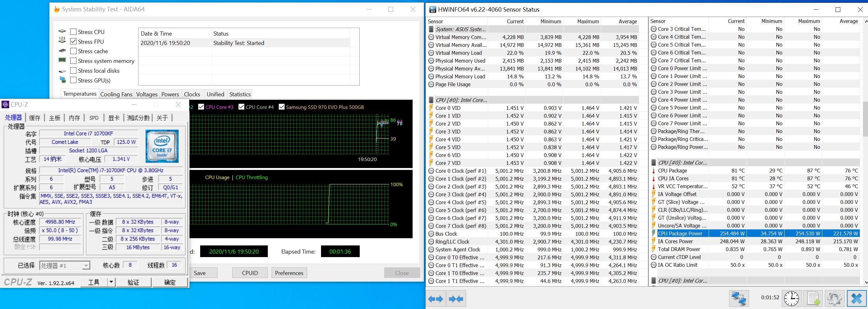Viewport: 868px width, 309px height.
Task: Click the Stress FPU 123 icon
Action: [x=62, y=41]
